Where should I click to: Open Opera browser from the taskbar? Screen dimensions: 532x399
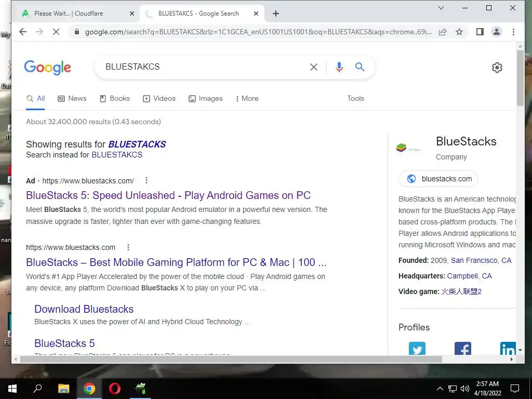(x=115, y=389)
